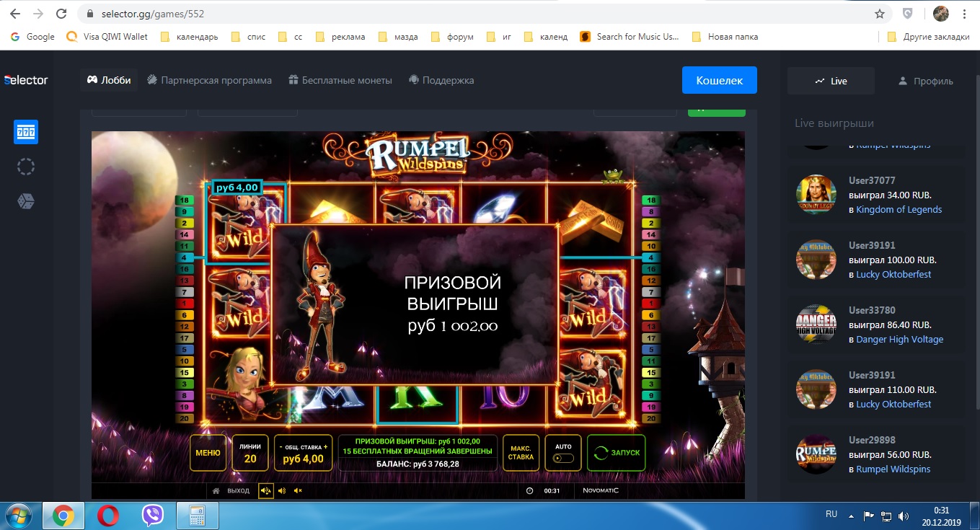The width and height of the screenshot is (980, 530).
Task: Open Партнерская программа
Action: coord(210,80)
